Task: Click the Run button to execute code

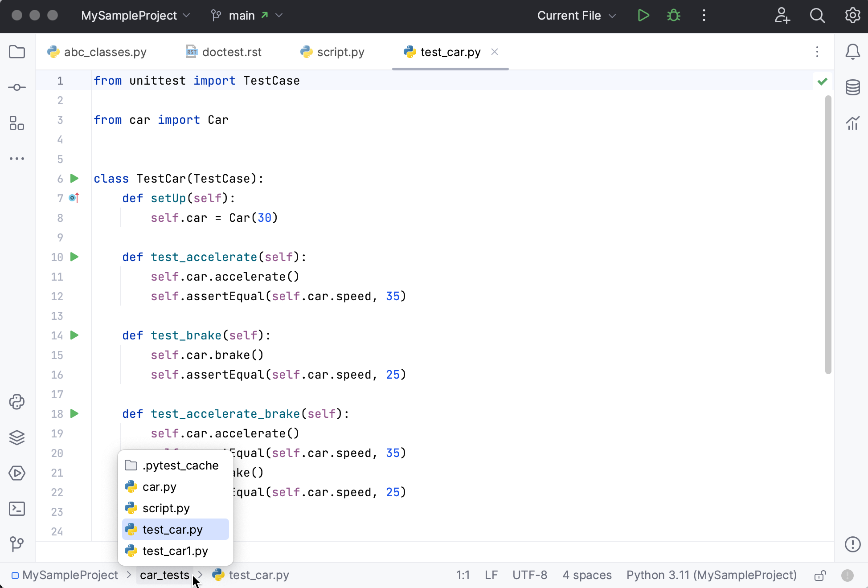Action: (643, 15)
